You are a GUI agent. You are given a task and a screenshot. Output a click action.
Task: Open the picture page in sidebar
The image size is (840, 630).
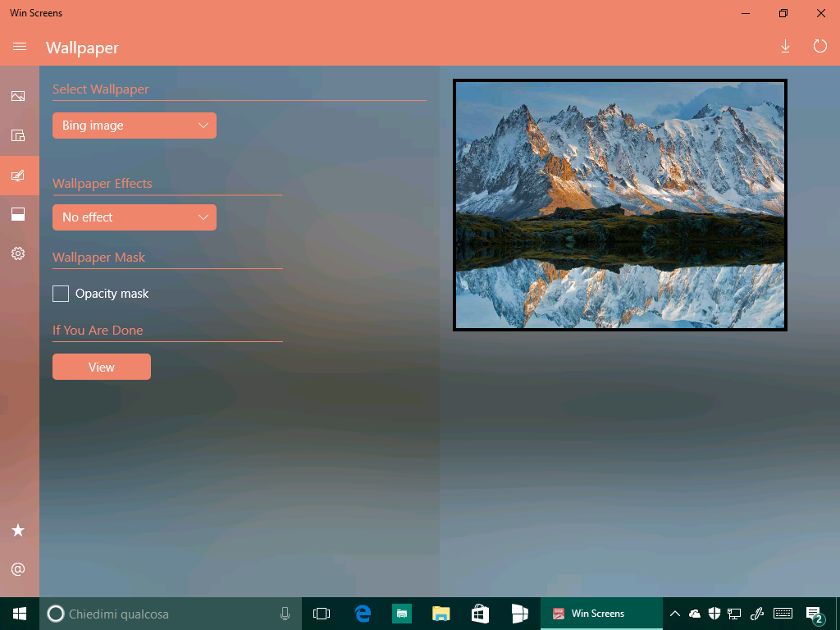coord(18,96)
